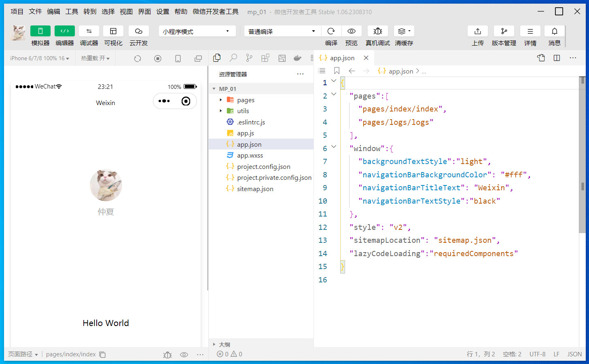Image resolution: width=589 pixels, height=364 pixels.
Task: Click the upload icon
Action: point(478,31)
